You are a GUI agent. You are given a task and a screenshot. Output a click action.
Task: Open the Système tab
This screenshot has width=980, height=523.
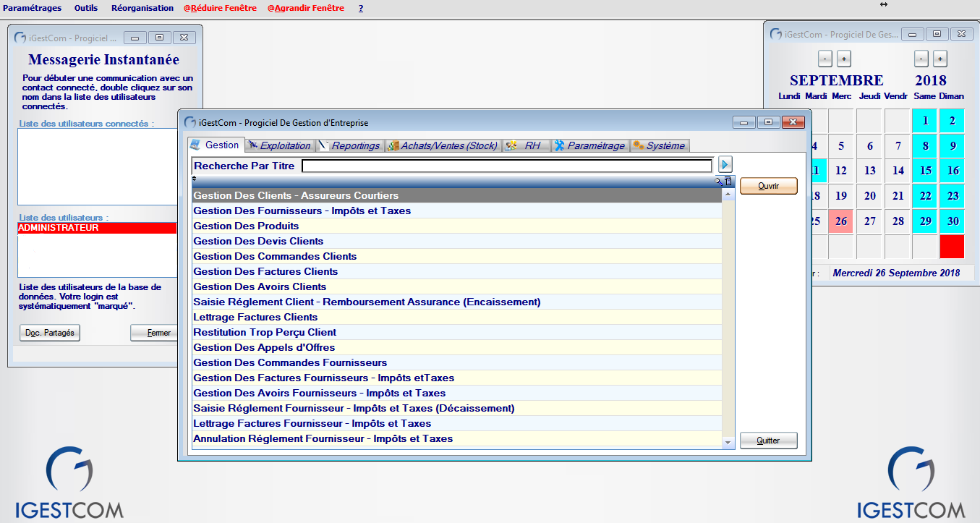tap(660, 145)
